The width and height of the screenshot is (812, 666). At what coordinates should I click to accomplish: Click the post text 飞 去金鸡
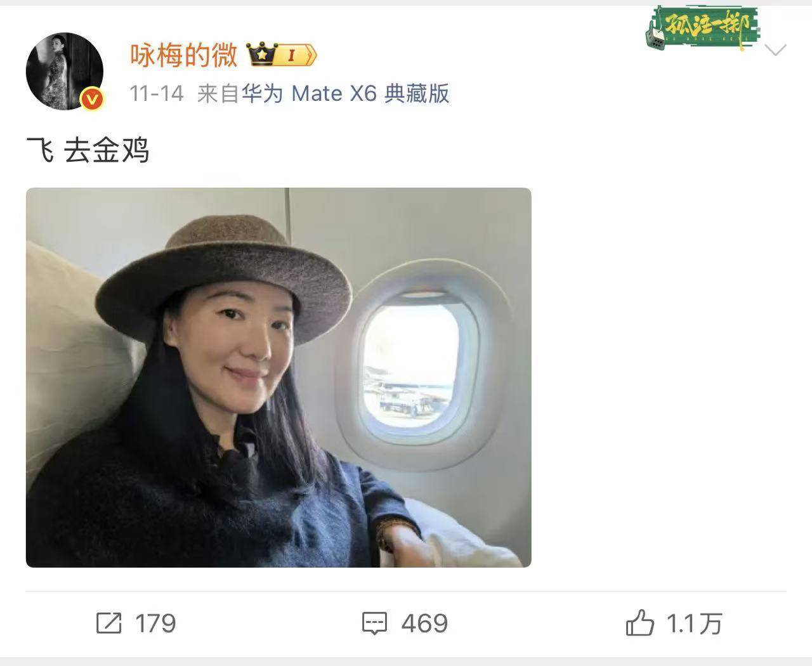pos(88,151)
